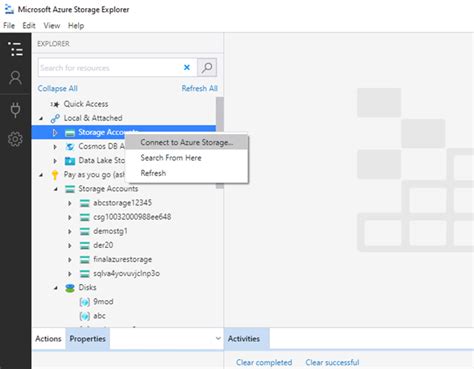The height and width of the screenshot is (369, 474).
Task: Click the abc disk icon
Action: [85, 316]
